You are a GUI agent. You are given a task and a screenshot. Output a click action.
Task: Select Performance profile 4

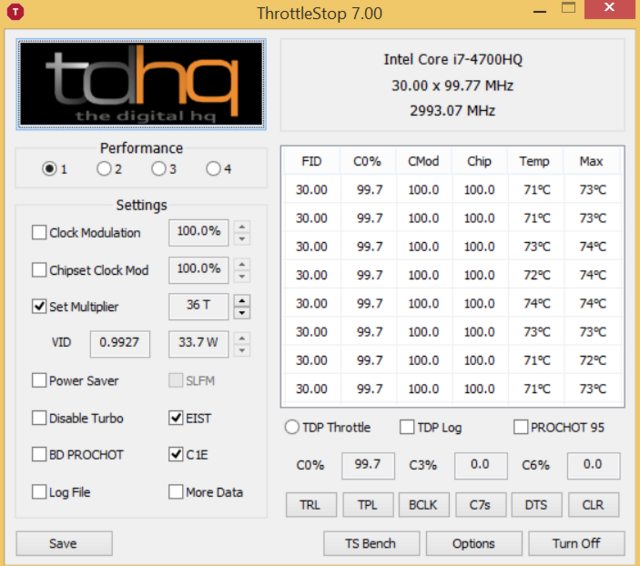213,169
